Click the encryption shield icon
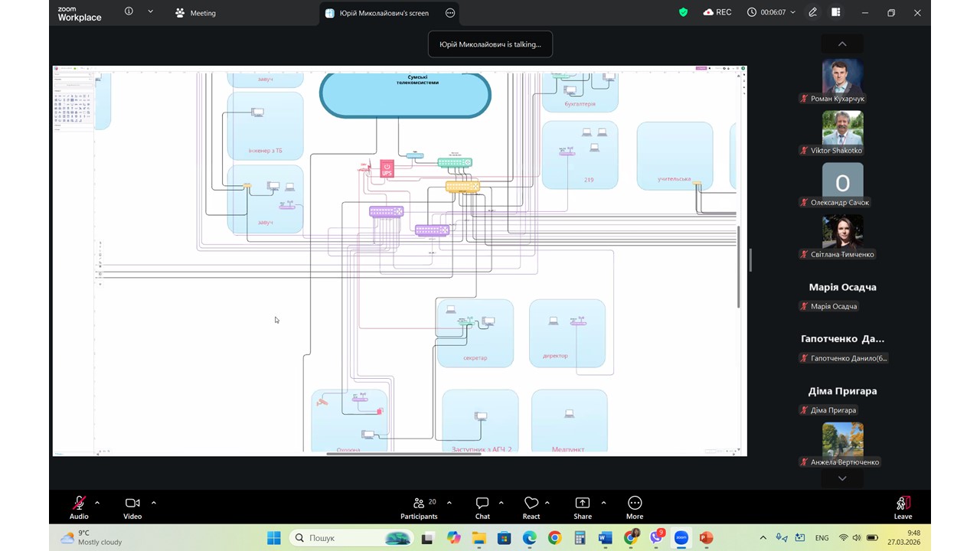Screen dimensions: 980x551 click(684, 12)
